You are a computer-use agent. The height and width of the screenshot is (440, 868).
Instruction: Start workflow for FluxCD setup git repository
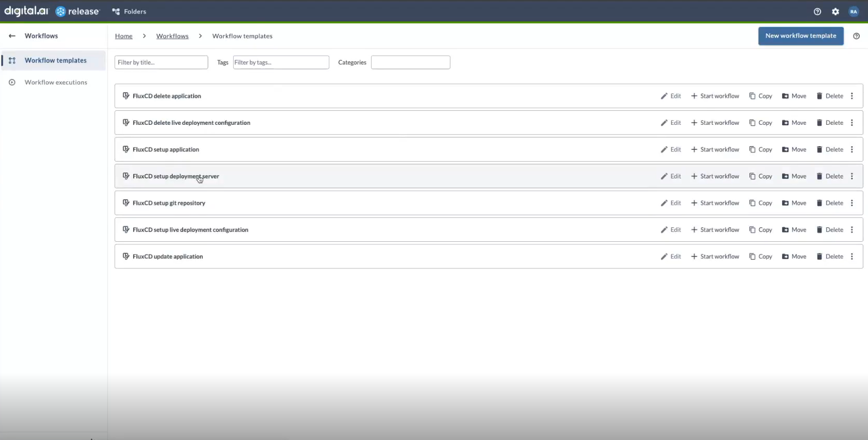715,203
